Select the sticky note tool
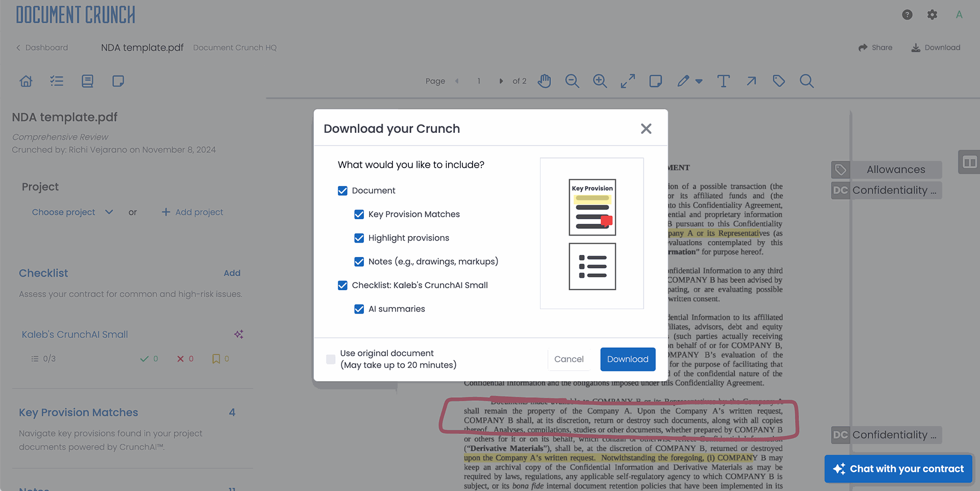The height and width of the screenshot is (491, 980). coord(656,81)
